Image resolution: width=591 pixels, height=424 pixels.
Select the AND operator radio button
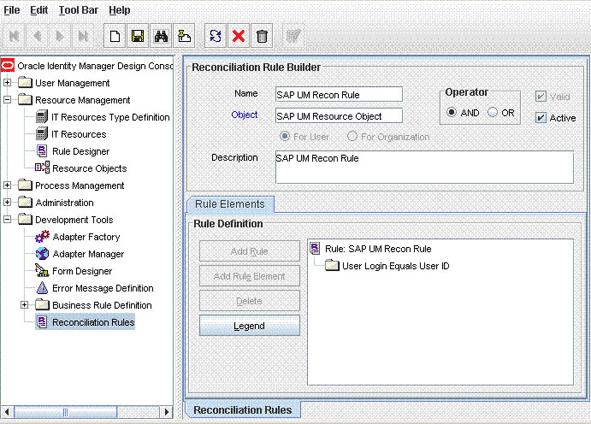tap(452, 112)
